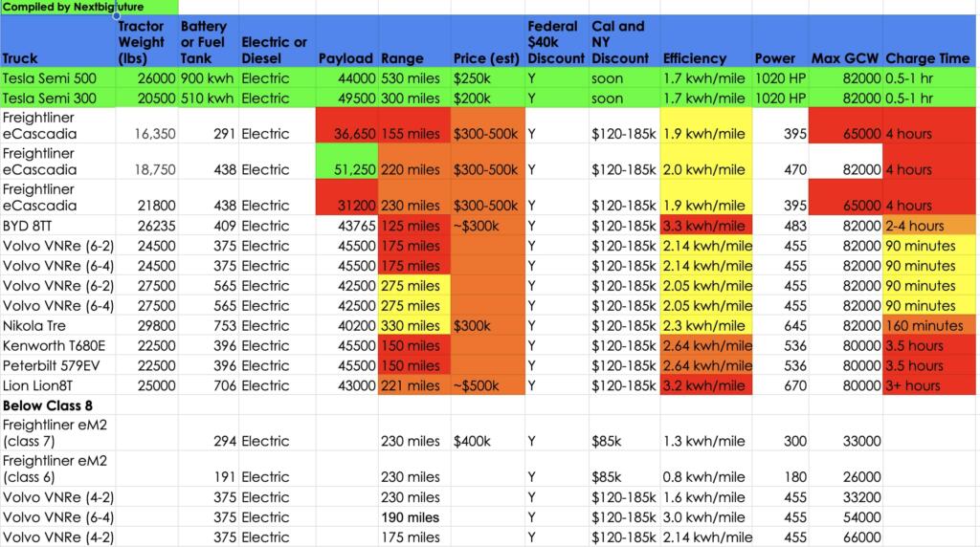980x547 pixels.
Task: Select the 'Nikola Tre' row label
Action: click(36, 326)
